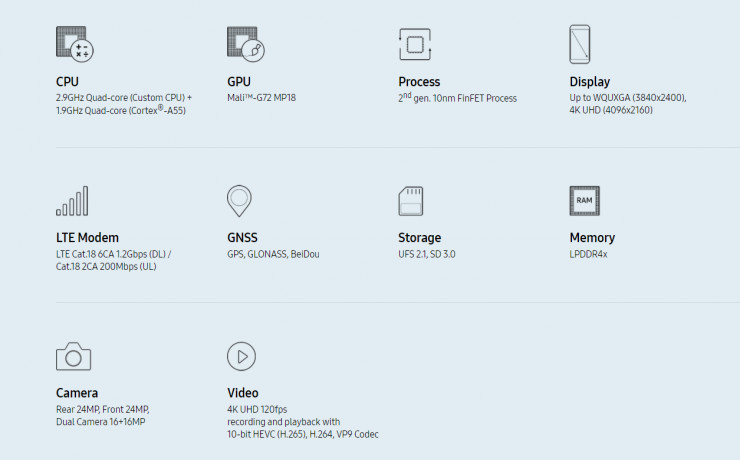
Task: Click the Camera icon
Action: coord(73,357)
